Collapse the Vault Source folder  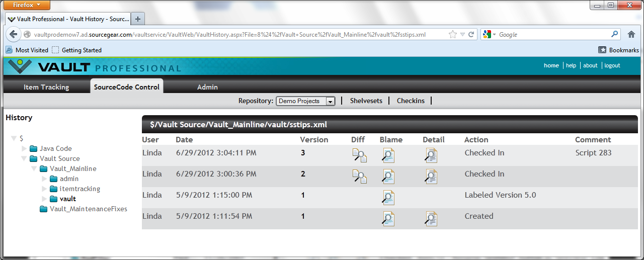coord(24,159)
